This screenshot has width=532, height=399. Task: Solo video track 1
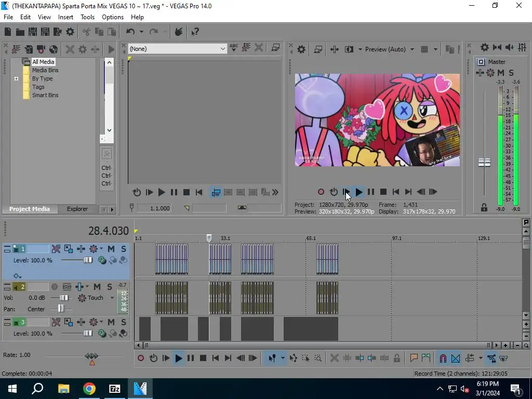[124, 249]
